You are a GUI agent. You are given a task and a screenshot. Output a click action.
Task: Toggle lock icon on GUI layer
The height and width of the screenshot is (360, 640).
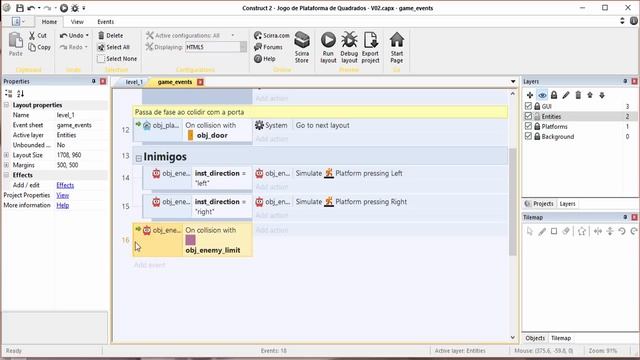tap(537, 106)
